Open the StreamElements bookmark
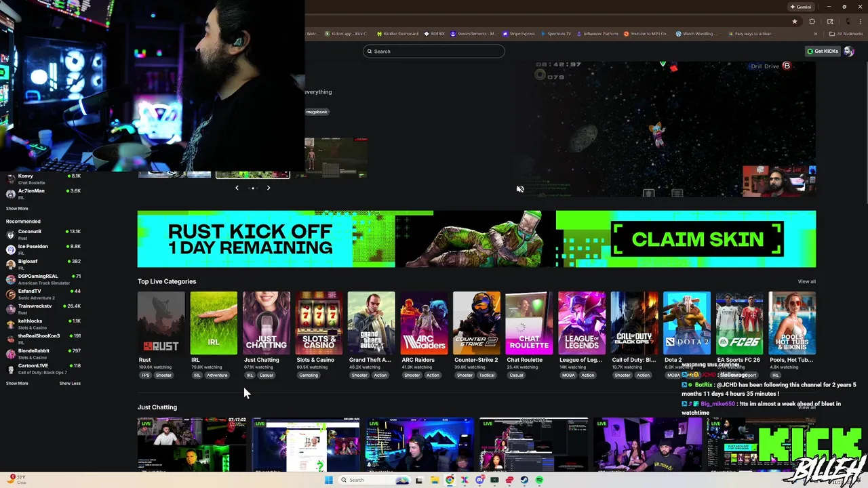The height and width of the screenshot is (488, 868). click(x=474, y=34)
